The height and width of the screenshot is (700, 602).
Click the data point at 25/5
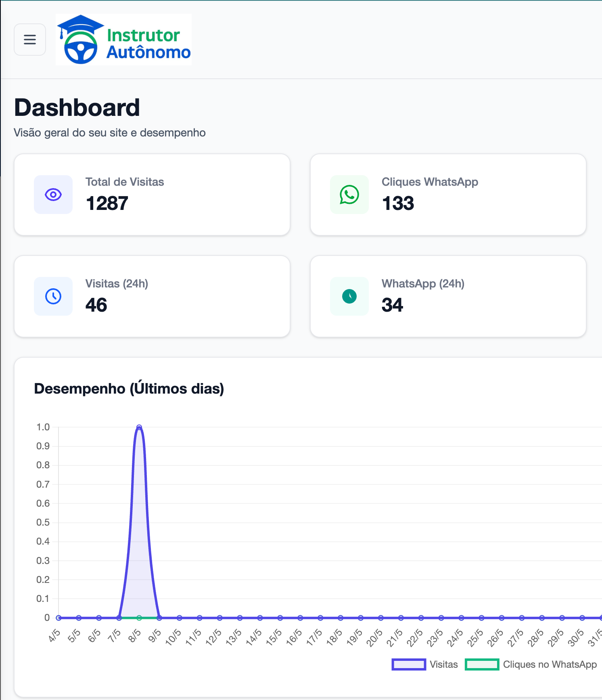coord(481,618)
